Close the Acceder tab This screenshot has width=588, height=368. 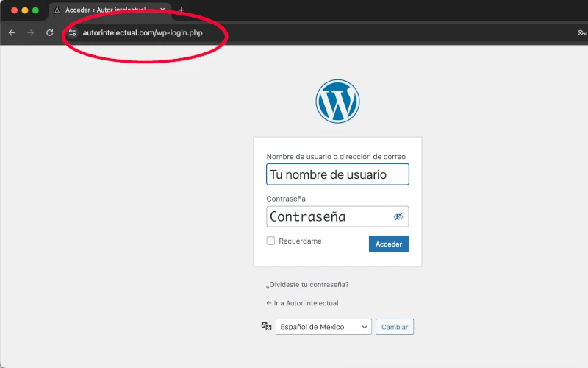[162, 10]
